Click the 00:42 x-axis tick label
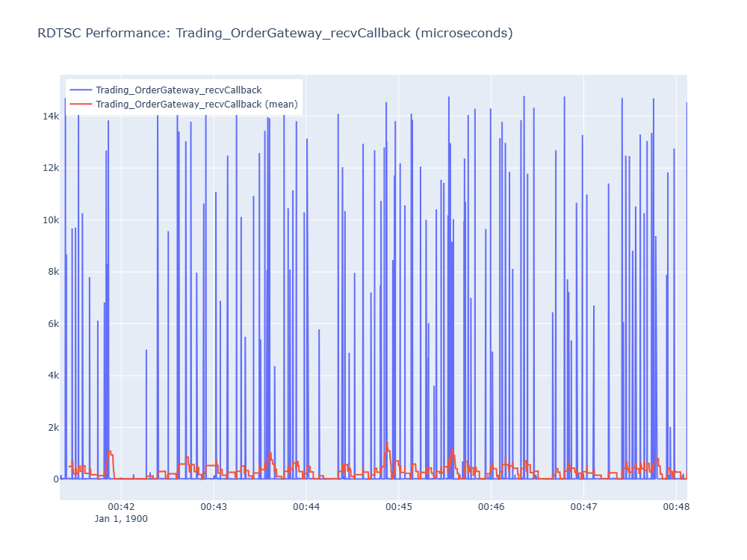747x560 pixels. click(121, 507)
